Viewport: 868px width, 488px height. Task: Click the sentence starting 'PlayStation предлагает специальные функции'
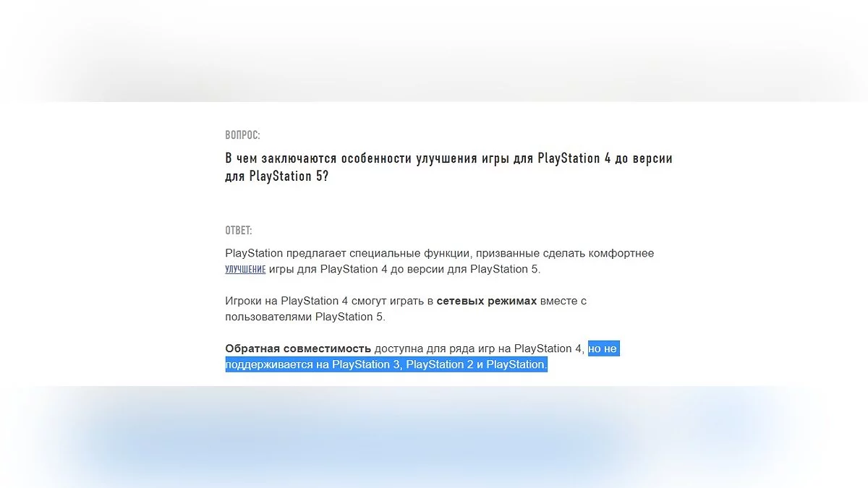(440, 261)
